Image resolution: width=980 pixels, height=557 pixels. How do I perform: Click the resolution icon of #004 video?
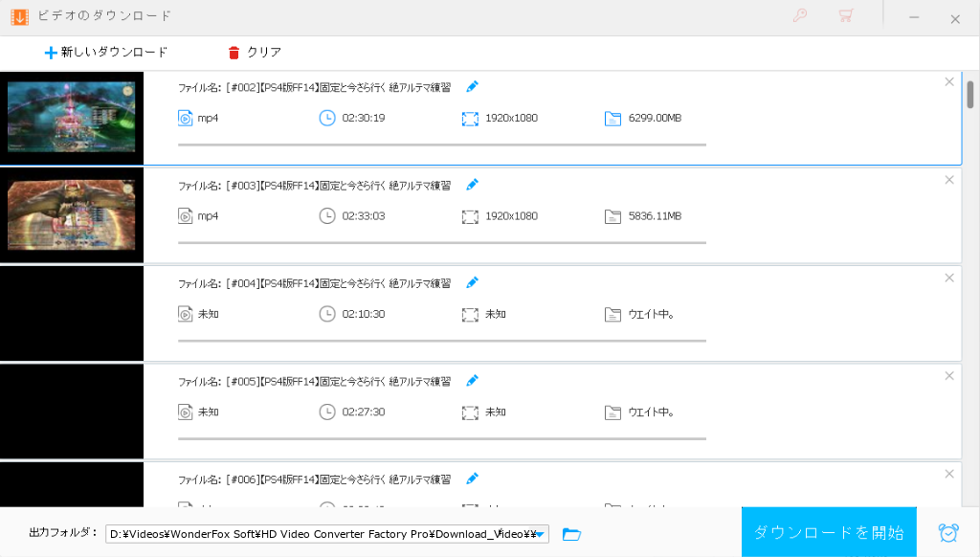[x=470, y=315]
